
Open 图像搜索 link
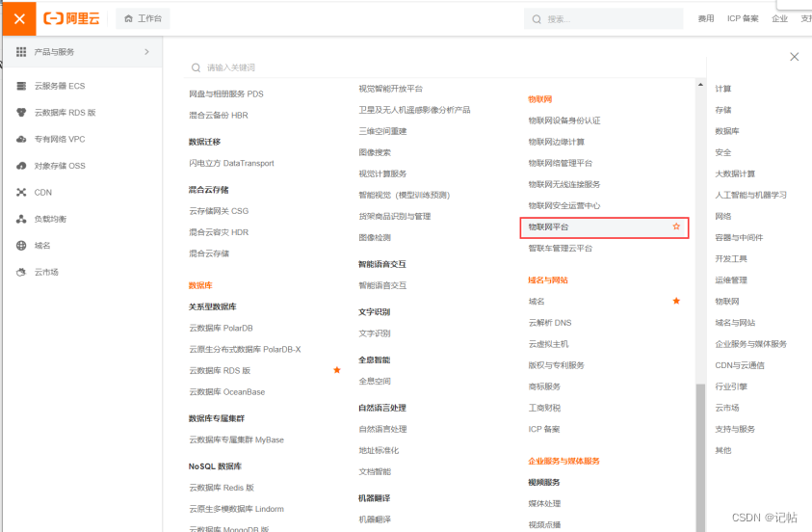pyautogui.click(x=375, y=152)
